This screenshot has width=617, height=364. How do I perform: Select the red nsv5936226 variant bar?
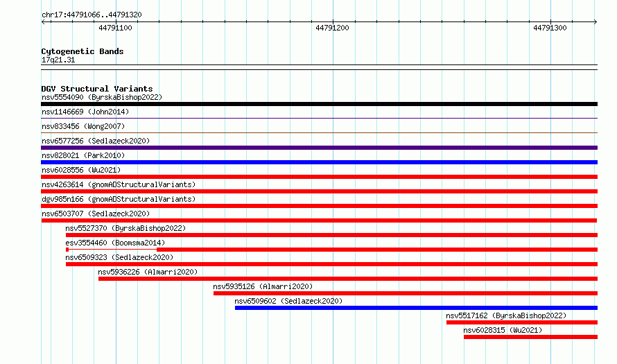point(348,279)
